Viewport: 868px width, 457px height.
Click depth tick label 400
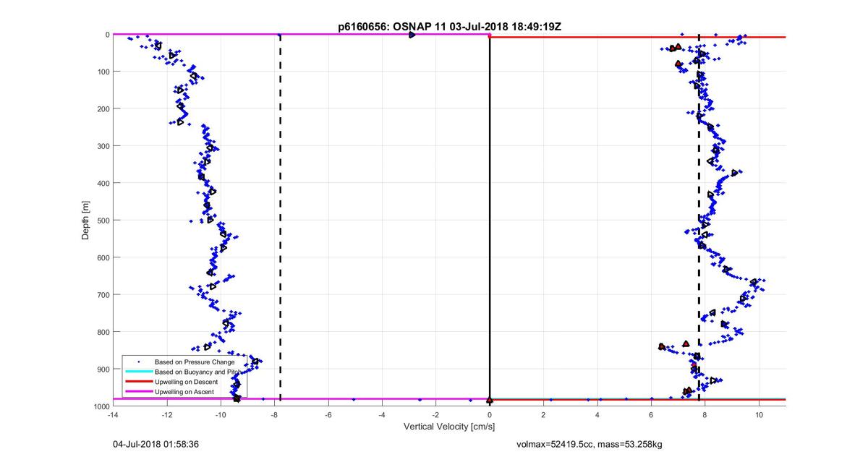pos(103,183)
